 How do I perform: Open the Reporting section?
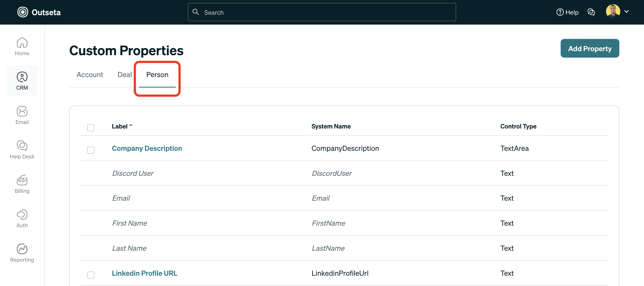point(22,253)
